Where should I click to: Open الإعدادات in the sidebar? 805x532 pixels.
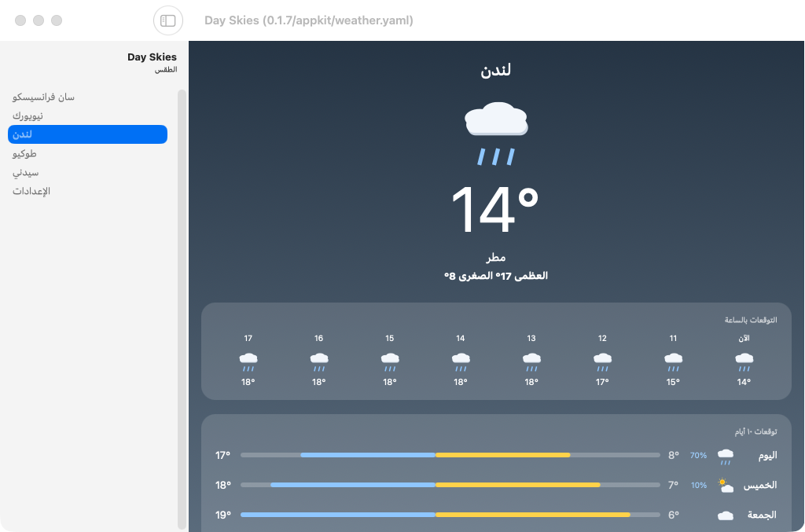point(87,191)
